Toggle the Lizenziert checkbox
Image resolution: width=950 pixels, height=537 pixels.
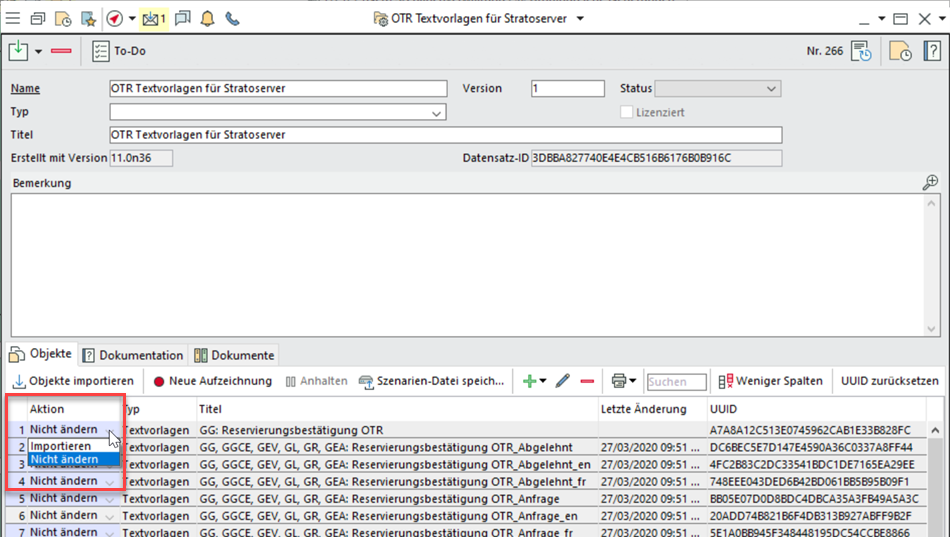pyautogui.click(x=627, y=112)
